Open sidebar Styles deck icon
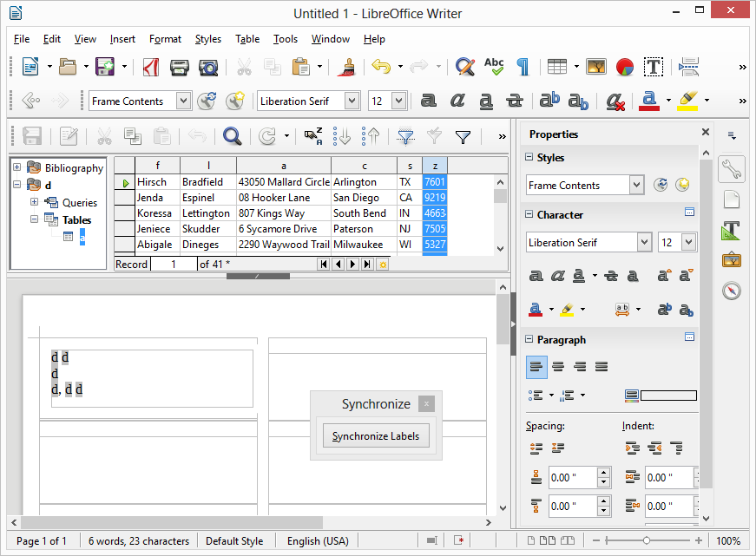The image size is (756, 556). pos(732,231)
